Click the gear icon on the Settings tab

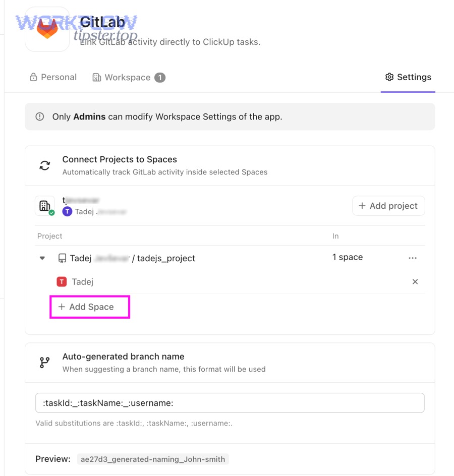(x=389, y=77)
